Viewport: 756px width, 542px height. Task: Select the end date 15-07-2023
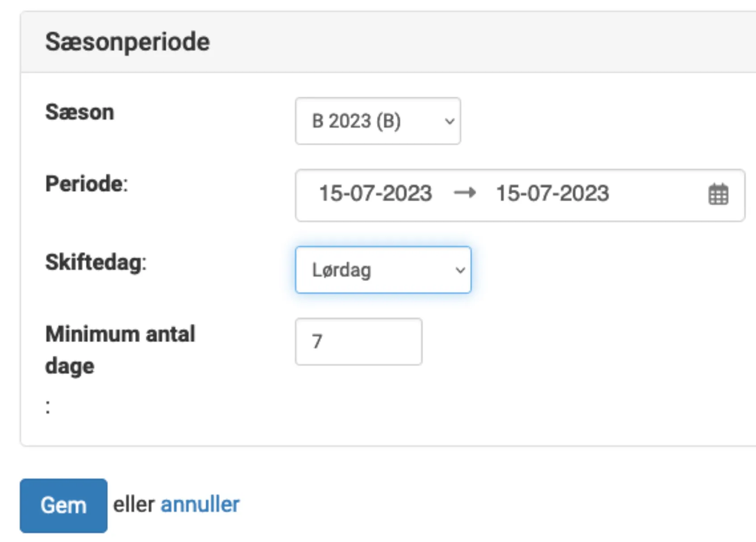pos(552,193)
